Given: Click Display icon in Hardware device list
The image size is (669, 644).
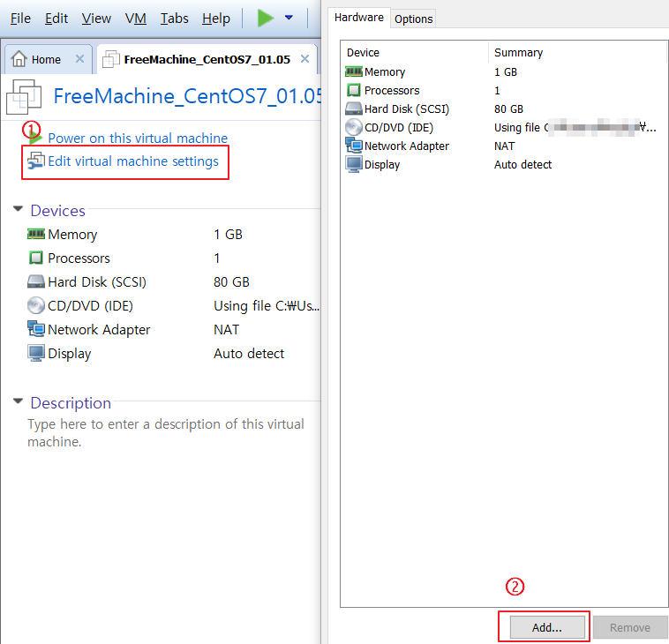Looking at the screenshot, I should [354, 165].
